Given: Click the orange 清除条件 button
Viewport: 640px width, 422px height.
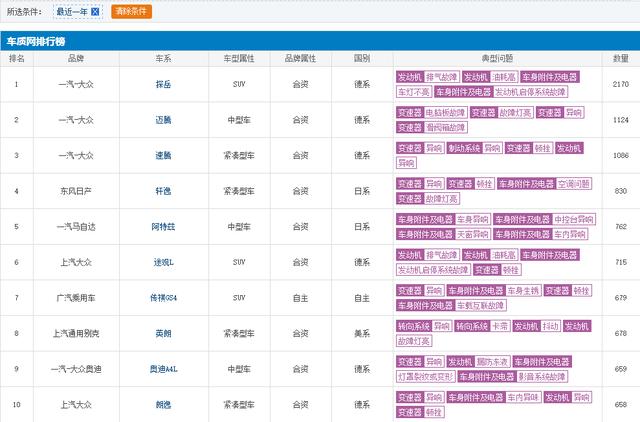Looking at the screenshot, I should click(131, 11).
